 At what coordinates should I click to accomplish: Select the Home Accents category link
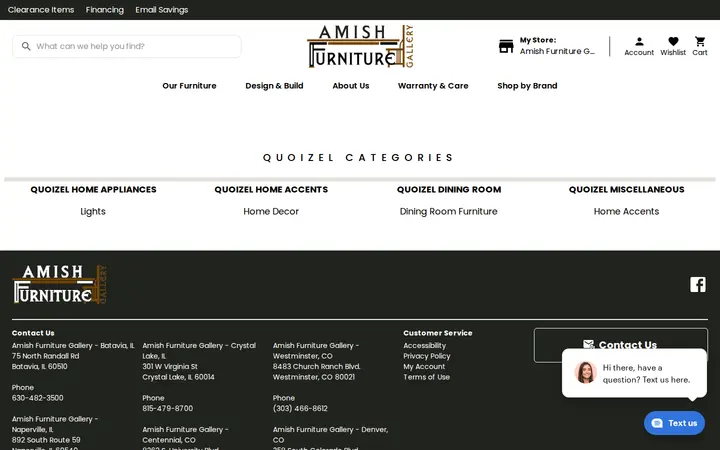[x=626, y=212]
